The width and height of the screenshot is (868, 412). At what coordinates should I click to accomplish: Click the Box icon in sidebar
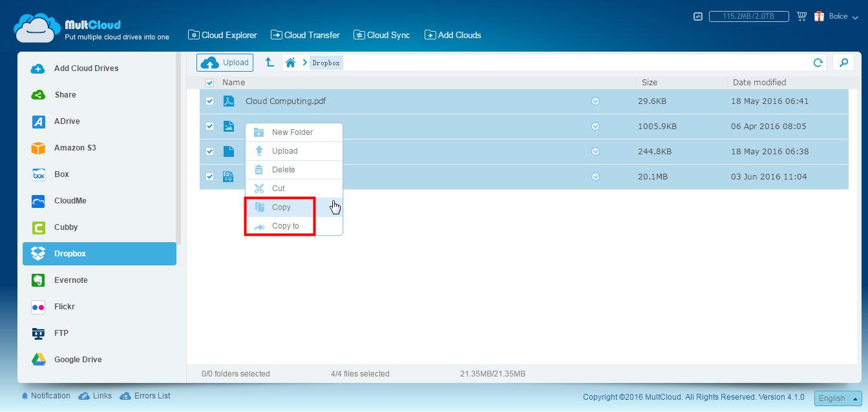click(x=38, y=174)
